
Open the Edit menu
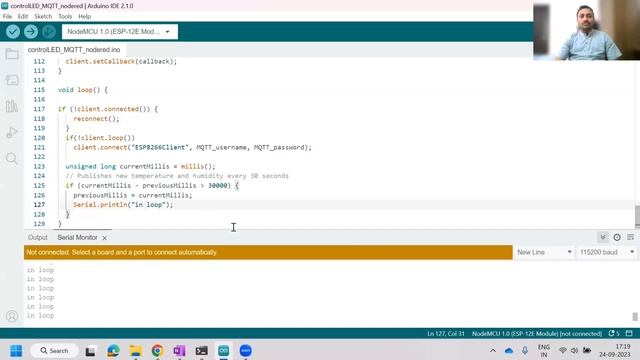point(23,16)
